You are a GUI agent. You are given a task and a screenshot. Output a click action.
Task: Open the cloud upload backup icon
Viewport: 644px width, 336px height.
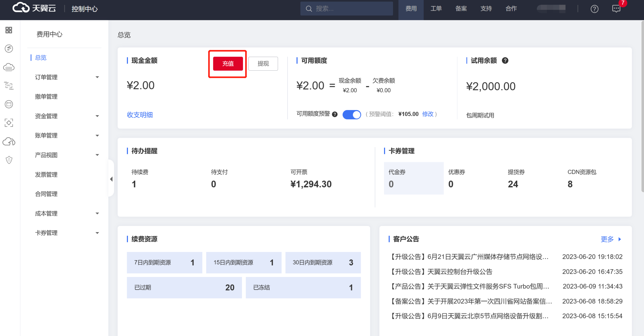click(x=9, y=141)
